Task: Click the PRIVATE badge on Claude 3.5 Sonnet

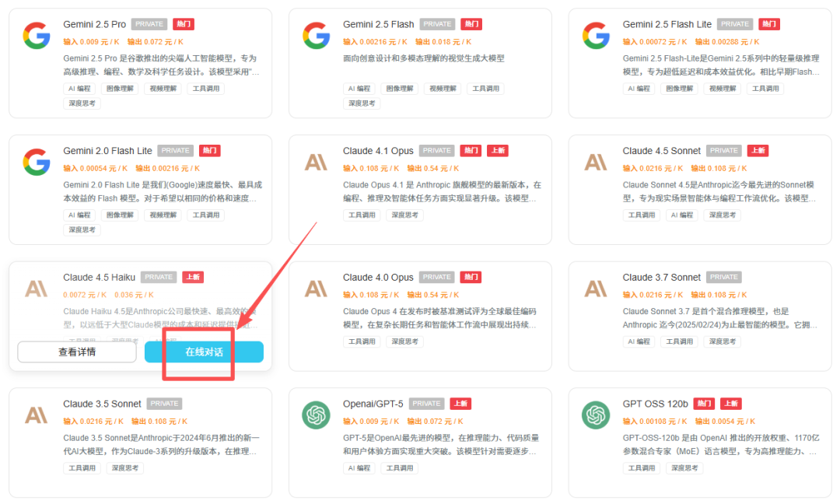Action: click(164, 404)
